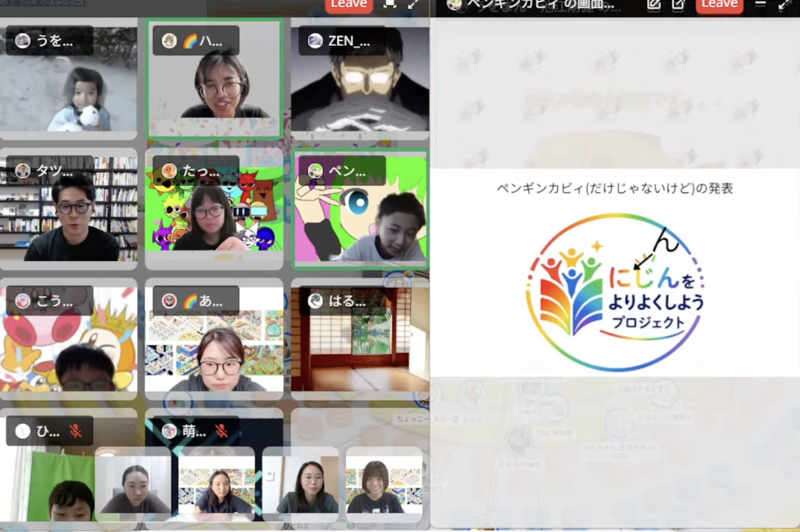Click the ペンギンカビィ(だけじゃないけど)の発表 slide title
The image size is (800, 532).
pos(615,188)
